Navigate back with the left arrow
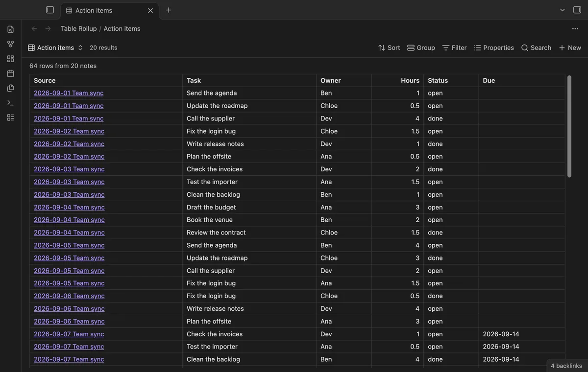The image size is (588, 372). pos(34,28)
